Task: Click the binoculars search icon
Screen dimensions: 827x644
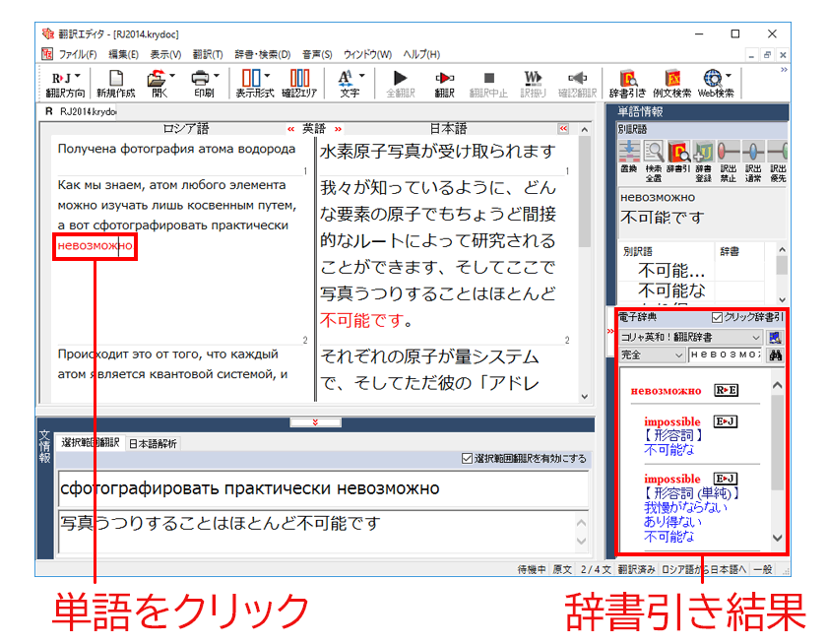Action: pyautogui.click(x=776, y=355)
